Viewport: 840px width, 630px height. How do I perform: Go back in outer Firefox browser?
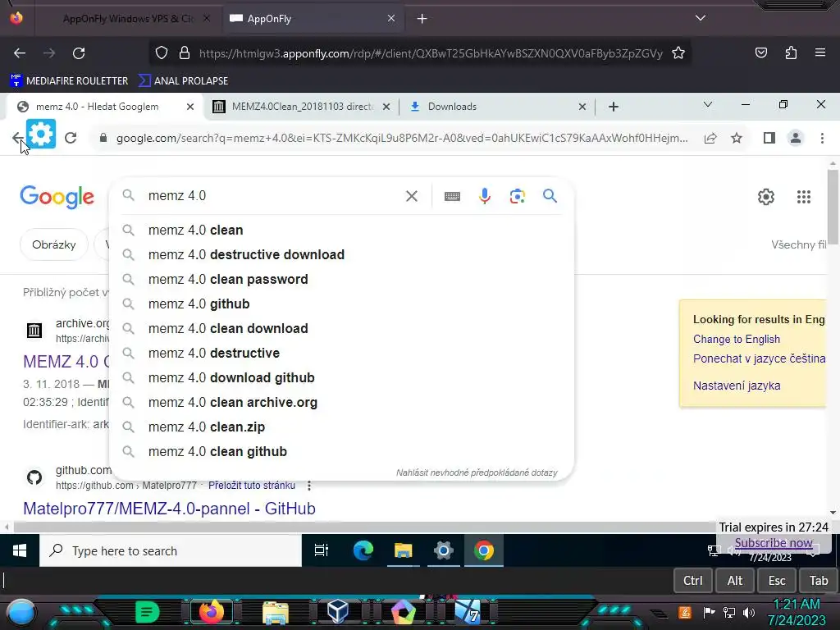(20, 53)
